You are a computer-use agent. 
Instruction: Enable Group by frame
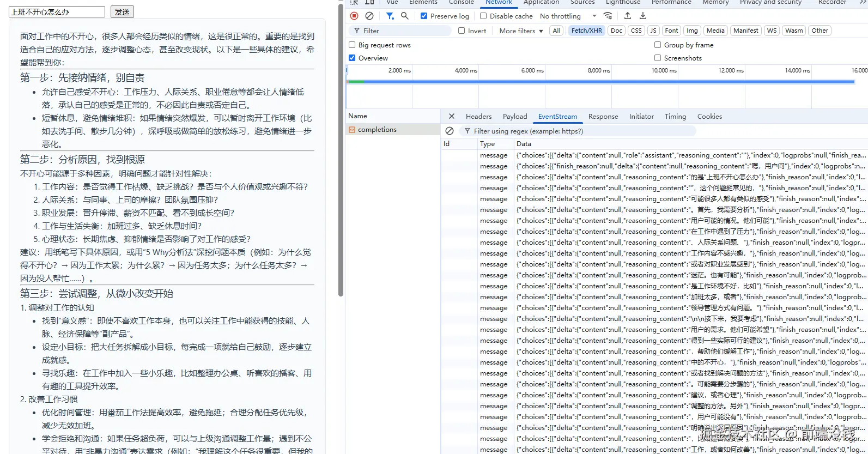click(x=658, y=45)
